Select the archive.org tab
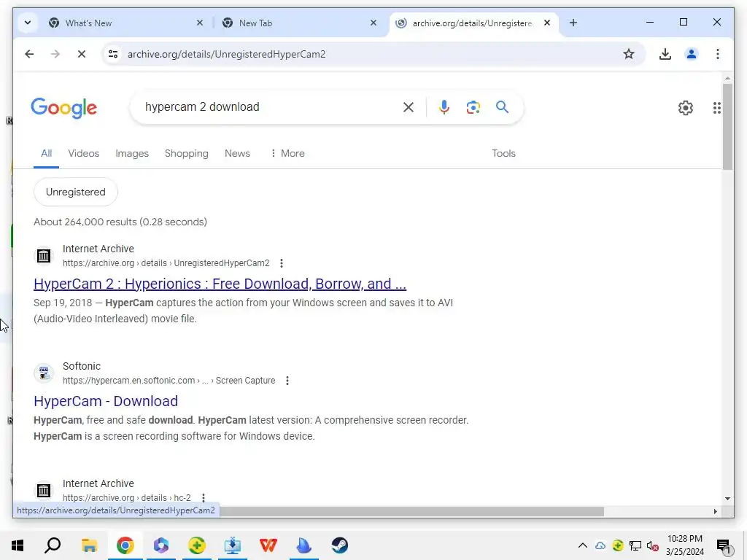The image size is (747, 560). [x=472, y=23]
